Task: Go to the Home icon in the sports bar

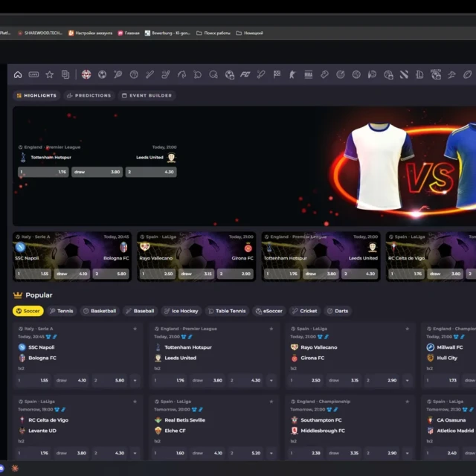Action: (x=18, y=74)
